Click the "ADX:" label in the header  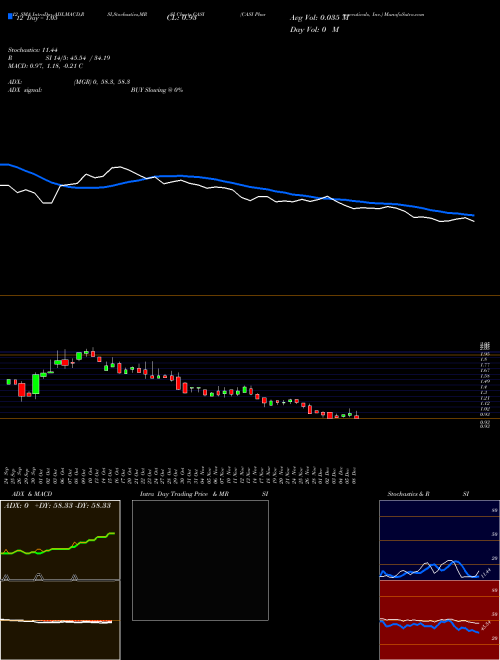pos(15,82)
